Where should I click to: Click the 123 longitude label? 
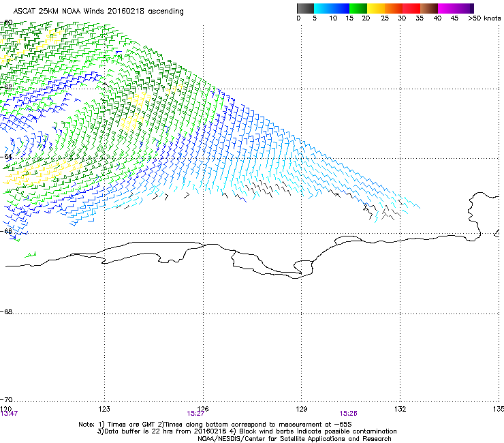(104, 409)
